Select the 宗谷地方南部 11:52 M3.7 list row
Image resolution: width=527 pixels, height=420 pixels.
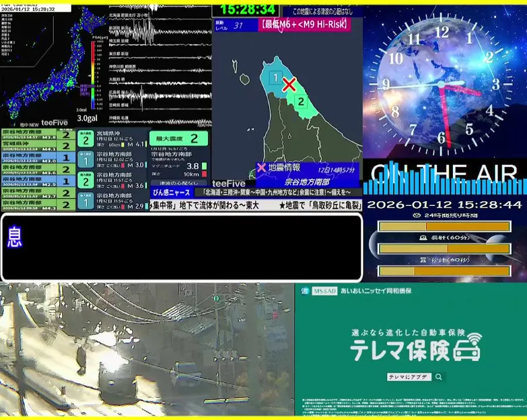pyautogui.click(x=39, y=193)
